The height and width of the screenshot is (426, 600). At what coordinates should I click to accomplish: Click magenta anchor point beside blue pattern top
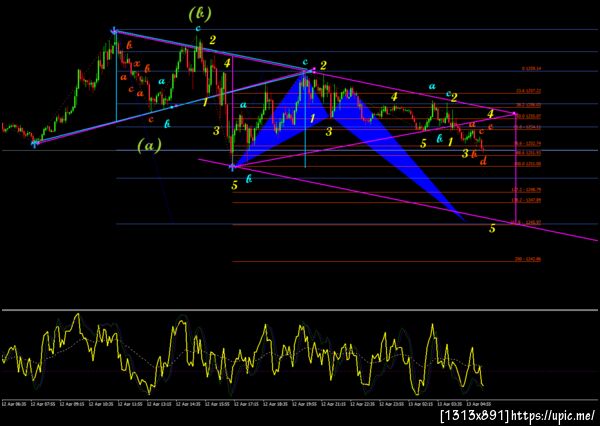(314, 69)
